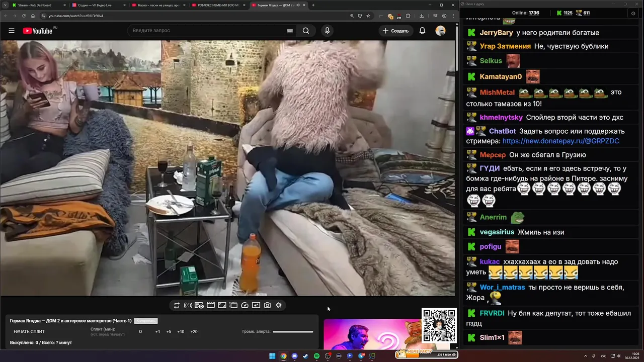Open Chrome from the taskbar
Viewport: 644px width, 362px height.
pyautogui.click(x=283, y=356)
